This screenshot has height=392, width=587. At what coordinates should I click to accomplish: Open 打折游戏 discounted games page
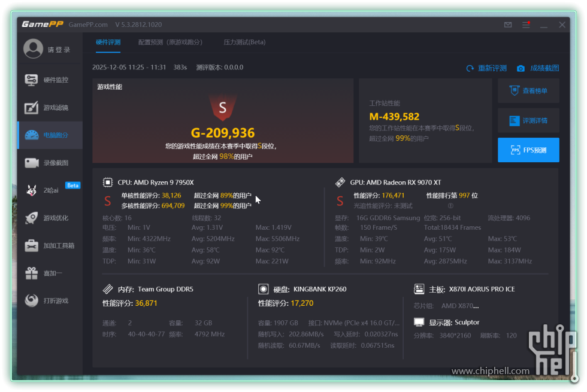pyautogui.click(x=50, y=300)
